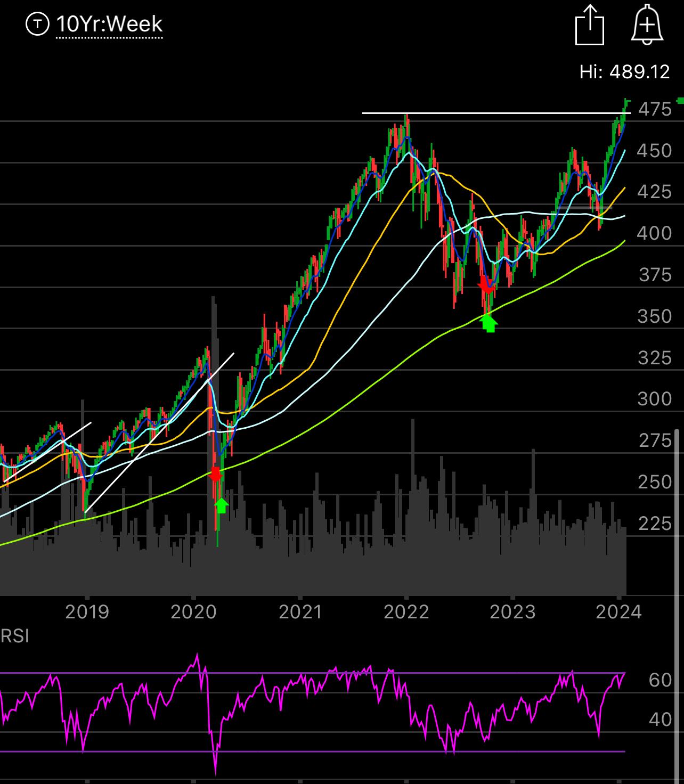Tap the share export icon
Viewport: 684px width, 784px height.
coord(590,25)
